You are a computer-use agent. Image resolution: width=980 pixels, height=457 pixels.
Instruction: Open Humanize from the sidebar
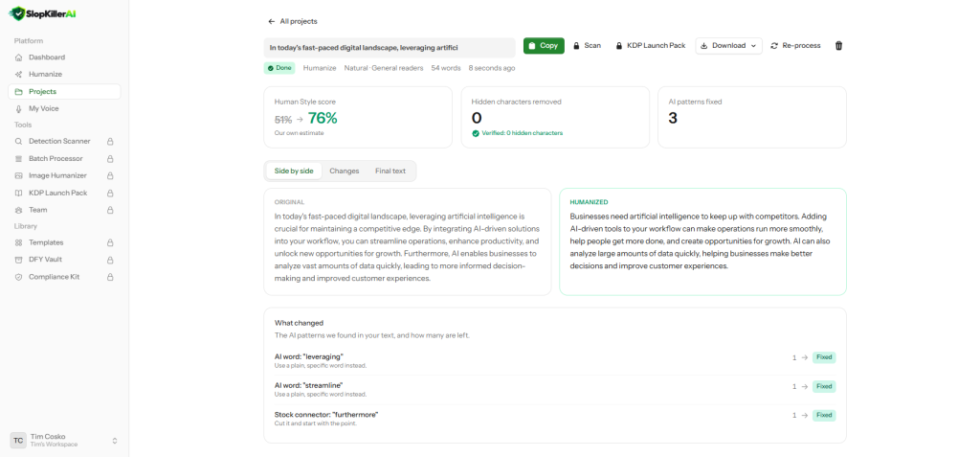pyautogui.click(x=64, y=74)
